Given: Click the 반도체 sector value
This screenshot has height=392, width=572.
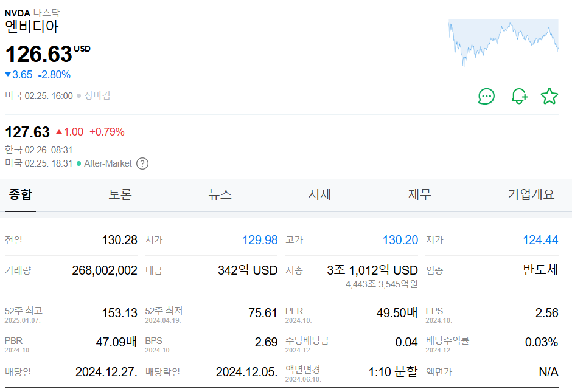Looking at the screenshot, I should click(540, 270).
